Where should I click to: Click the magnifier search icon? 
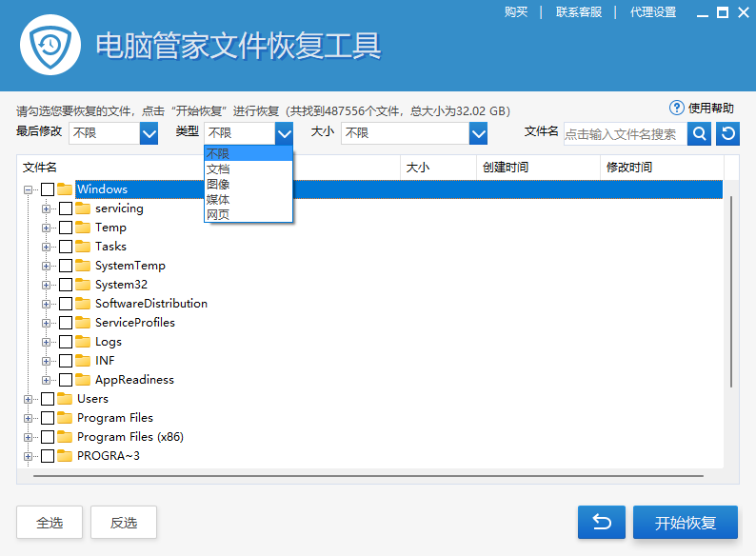coord(699,134)
